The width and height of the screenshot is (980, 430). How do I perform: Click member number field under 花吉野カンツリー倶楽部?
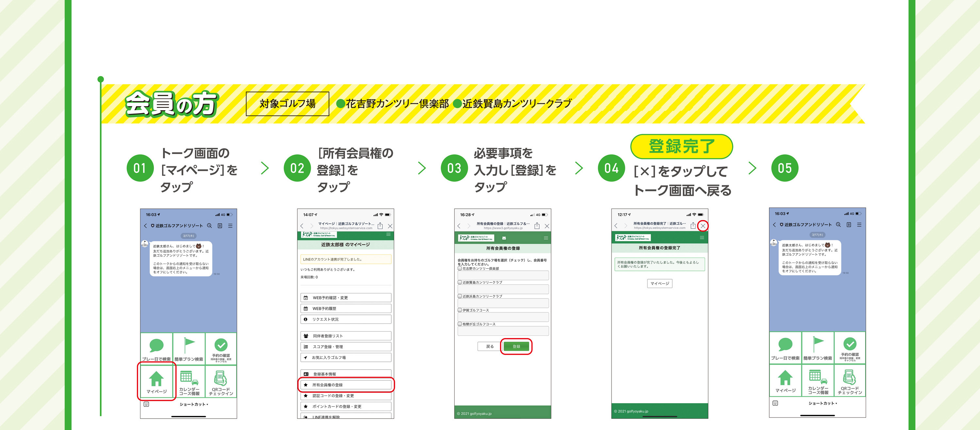tap(503, 275)
